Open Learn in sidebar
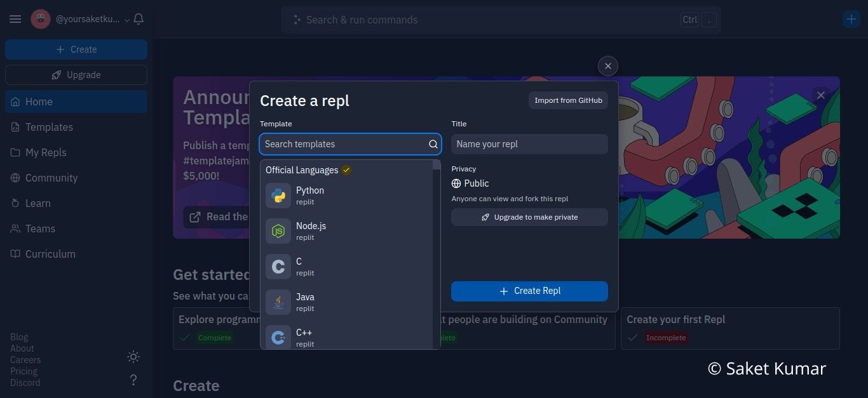 (x=76, y=203)
